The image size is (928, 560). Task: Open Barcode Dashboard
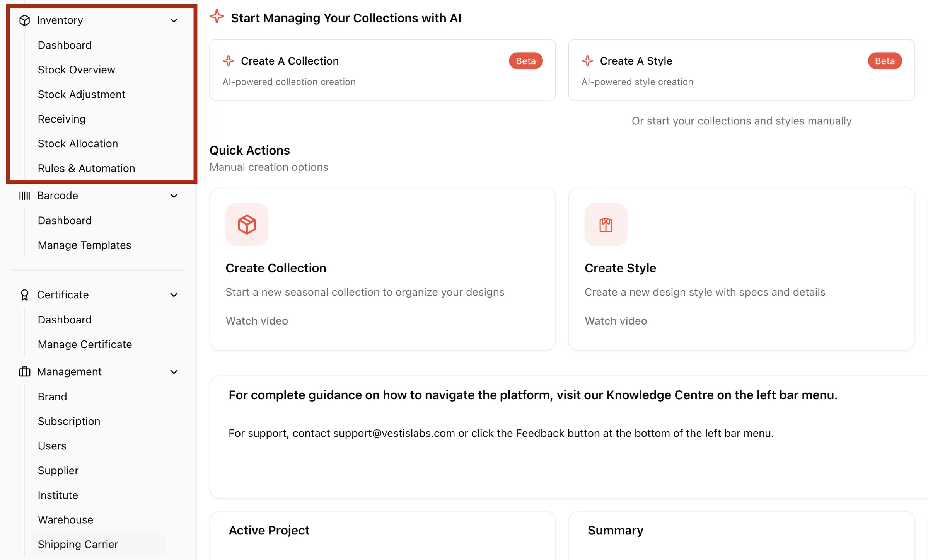tap(65, 220)
